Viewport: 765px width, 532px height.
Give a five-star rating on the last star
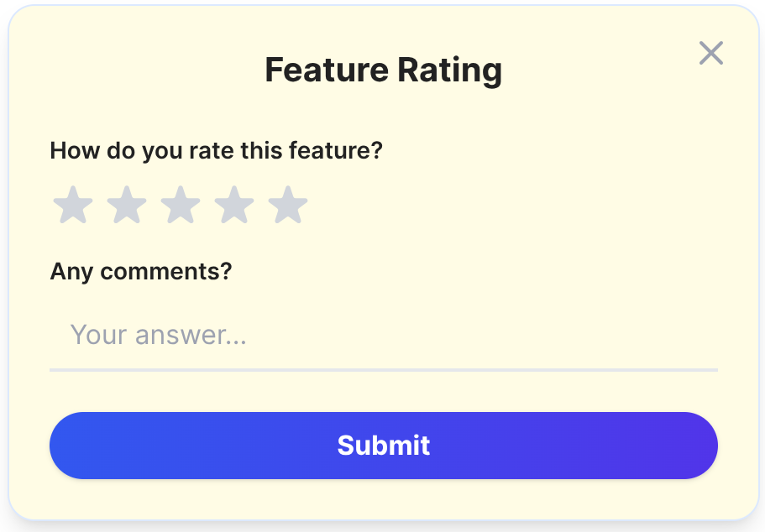288,204
